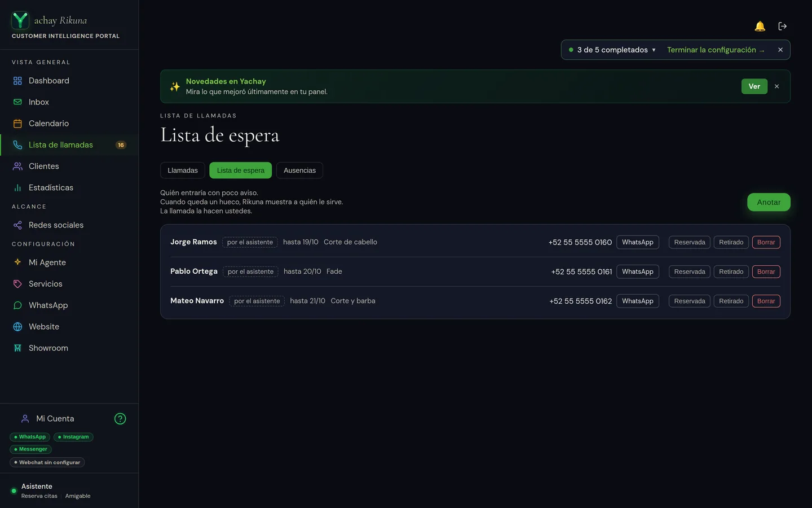Open Mi Agente settings
Viewport: 812px width, 508px height.
tap(69, 262)
